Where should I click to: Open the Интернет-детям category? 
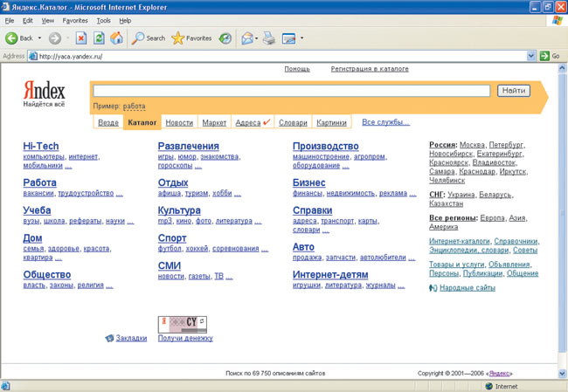pos(330,275)
